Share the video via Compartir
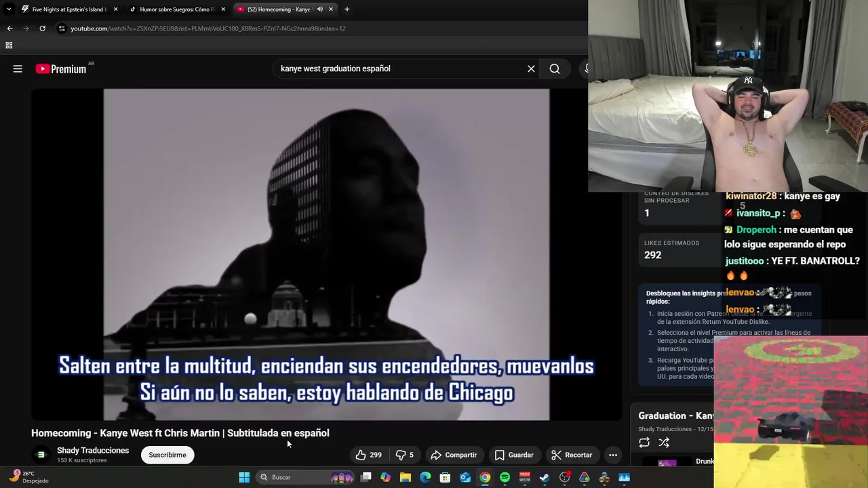The height and width of the screenshot is (488, 868). (454, 455)
